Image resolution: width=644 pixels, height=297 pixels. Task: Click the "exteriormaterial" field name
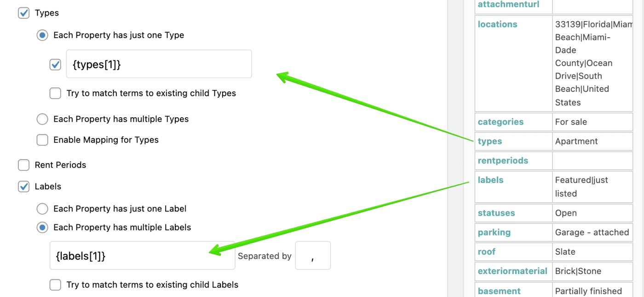coord(512,271)
